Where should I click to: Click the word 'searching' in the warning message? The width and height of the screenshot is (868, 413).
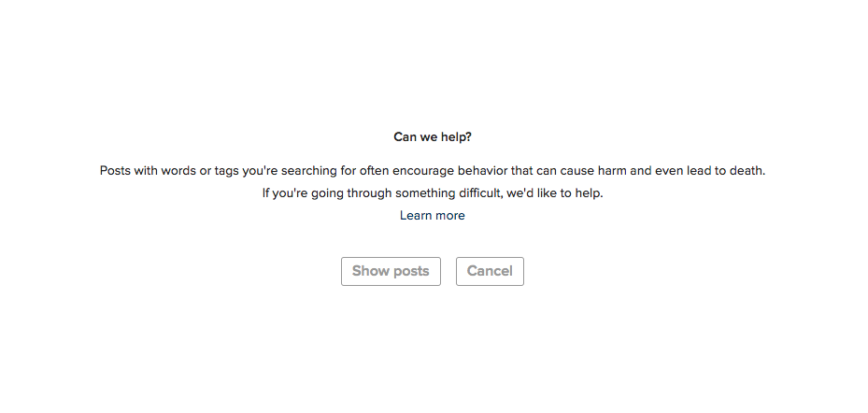(x=309, y=171)
